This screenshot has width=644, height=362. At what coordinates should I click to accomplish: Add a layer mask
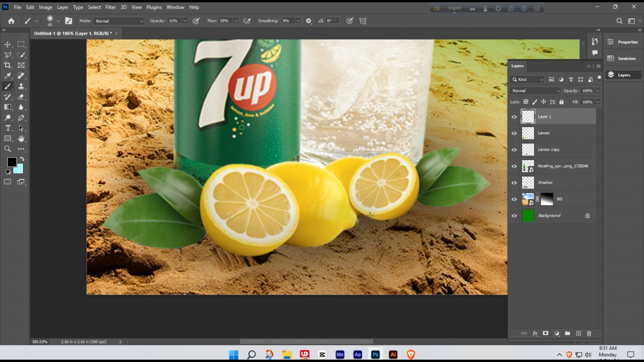pyautogui.click(x=546, y=333)
